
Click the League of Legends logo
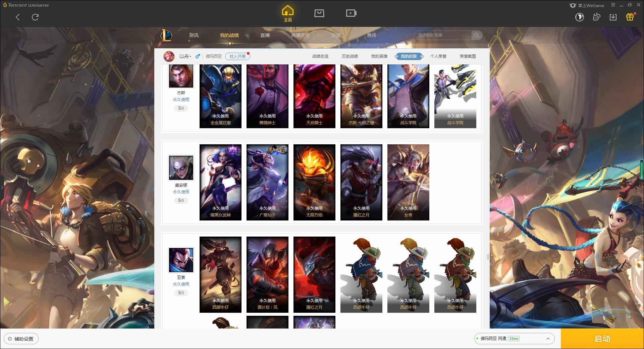coord(166,35)
